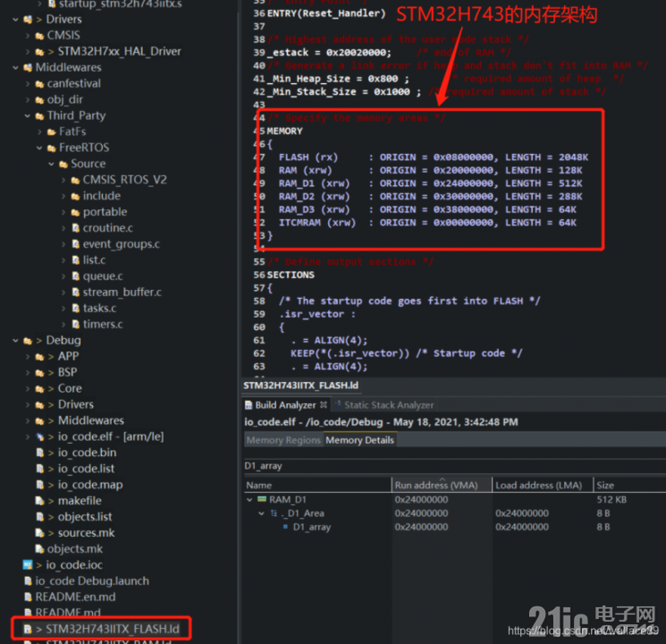Click the croutine.c file icon

(x=76, y=228)
